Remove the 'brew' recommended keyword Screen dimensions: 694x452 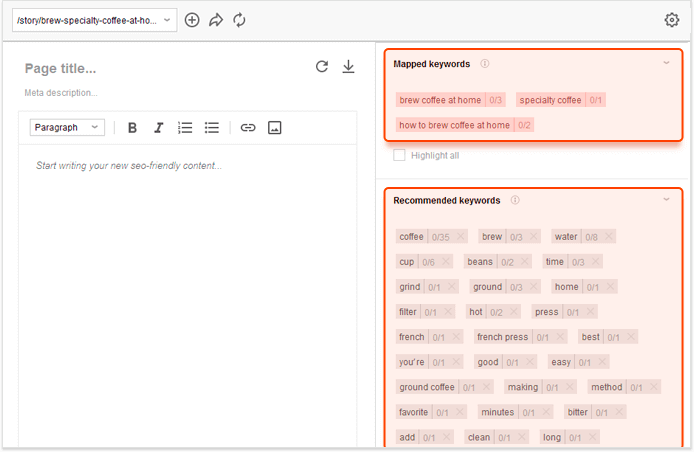pos(534,236)
